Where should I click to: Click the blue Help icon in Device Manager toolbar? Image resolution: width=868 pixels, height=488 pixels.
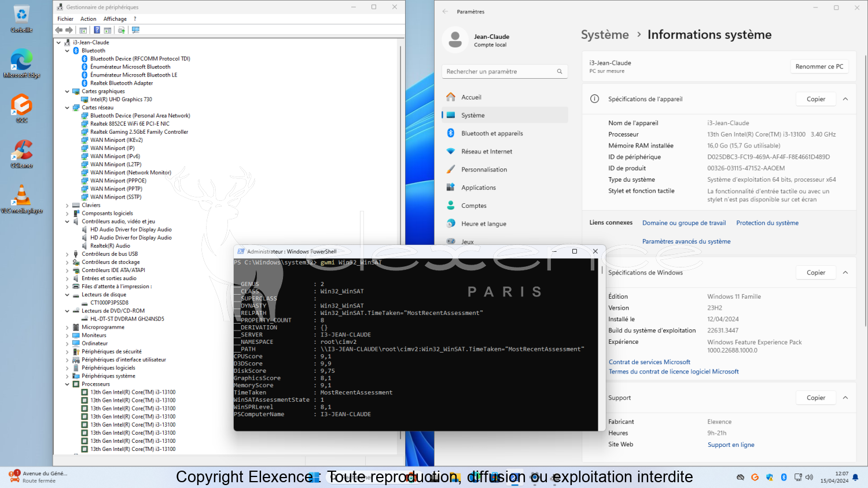point(97,30)
